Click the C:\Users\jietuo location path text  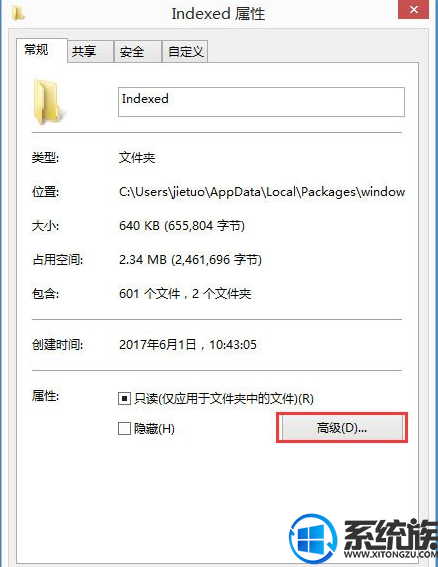click(x=262, y=192)
